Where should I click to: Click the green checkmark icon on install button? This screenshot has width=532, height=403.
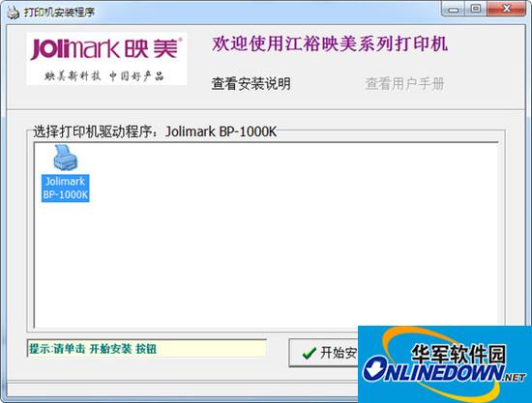[309, 354]
